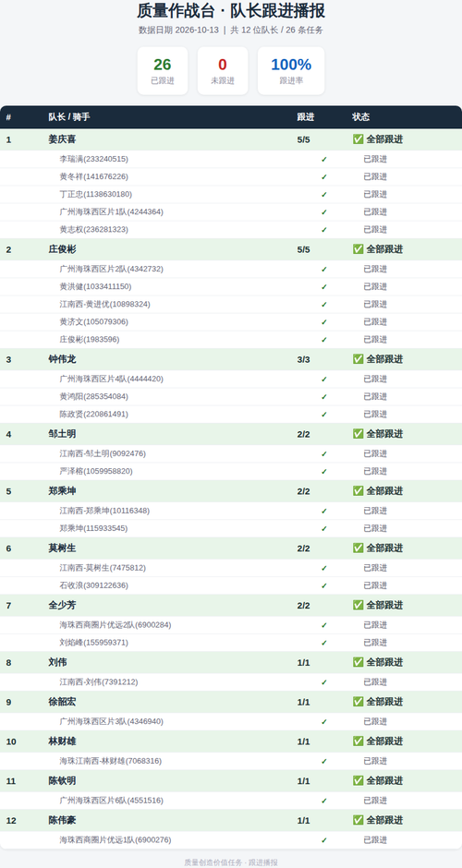This screenshot has height=868, width=462.
Task: Click rider 海珠江南西-林财雄(7068316)
Action: (111, 761)
